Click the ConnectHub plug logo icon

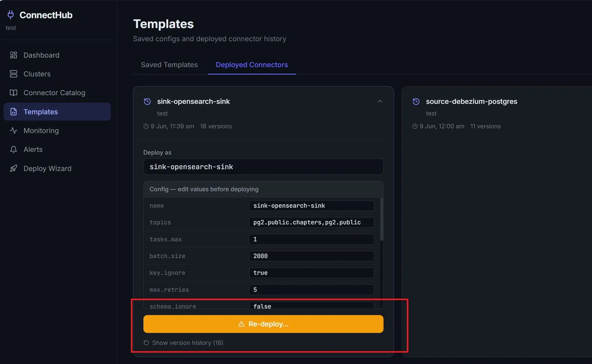coord(11,15)
